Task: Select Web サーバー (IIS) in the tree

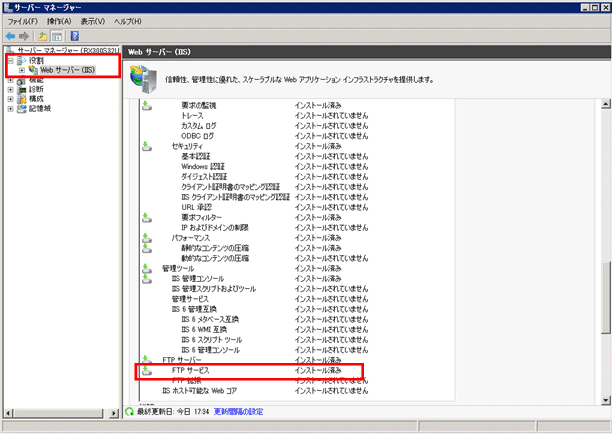Action: click(x=68, y=70)
